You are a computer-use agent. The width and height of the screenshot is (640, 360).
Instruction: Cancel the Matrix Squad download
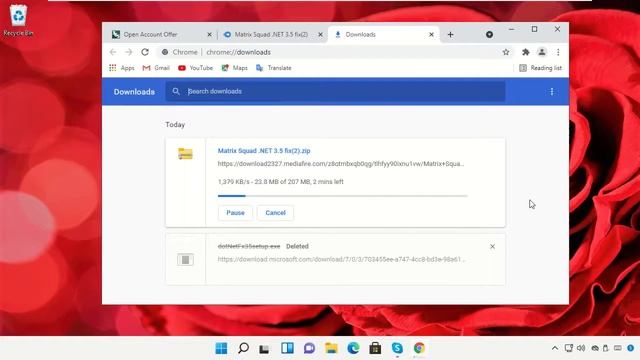pyautogui.click(x=276, y=213)
